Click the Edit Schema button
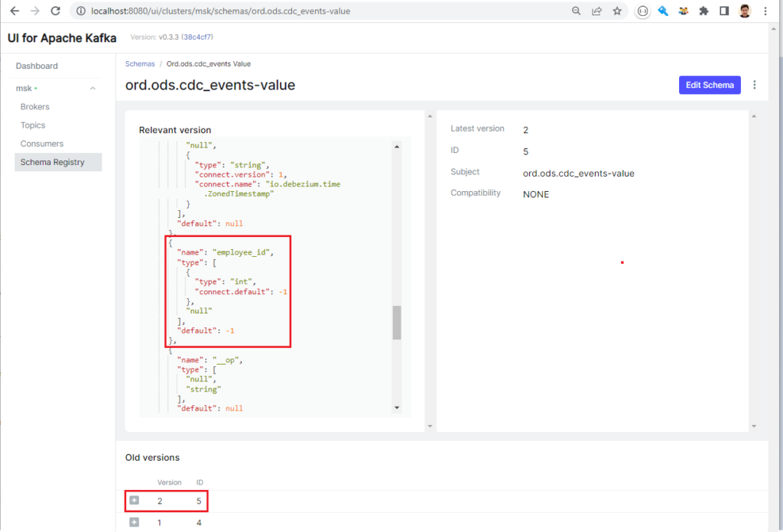The width and height of the screenshot is (783, 532). (x=710, y=85)
